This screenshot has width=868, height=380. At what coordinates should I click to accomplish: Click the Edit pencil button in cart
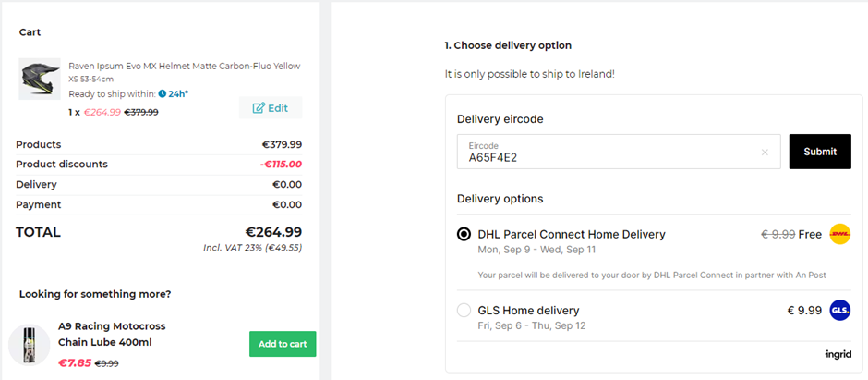coord(270,108)
